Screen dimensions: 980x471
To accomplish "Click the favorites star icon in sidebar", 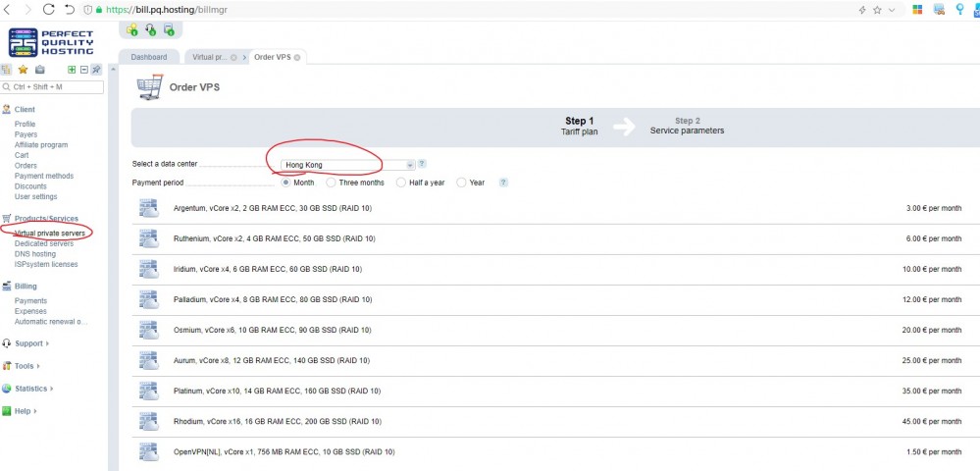I will tap(23, 70).
